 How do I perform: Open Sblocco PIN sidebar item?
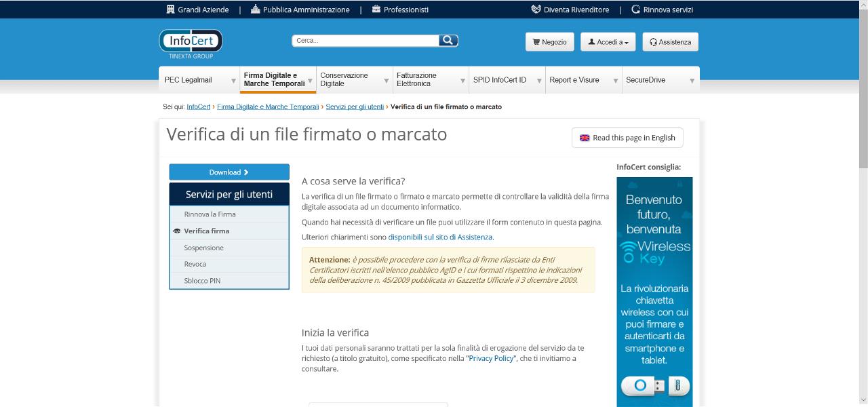tap(229, 280)
